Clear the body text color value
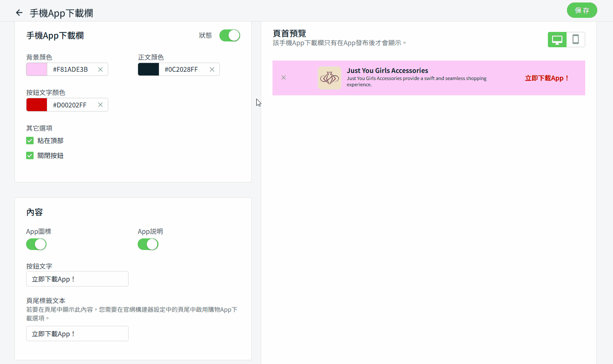This screenshot has width=613, height=364. click(212, 70)
